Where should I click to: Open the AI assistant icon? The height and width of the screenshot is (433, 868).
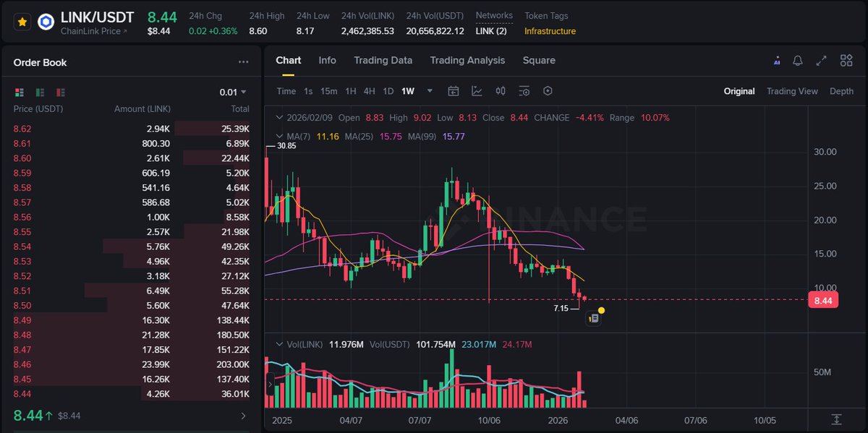(777, 61)
